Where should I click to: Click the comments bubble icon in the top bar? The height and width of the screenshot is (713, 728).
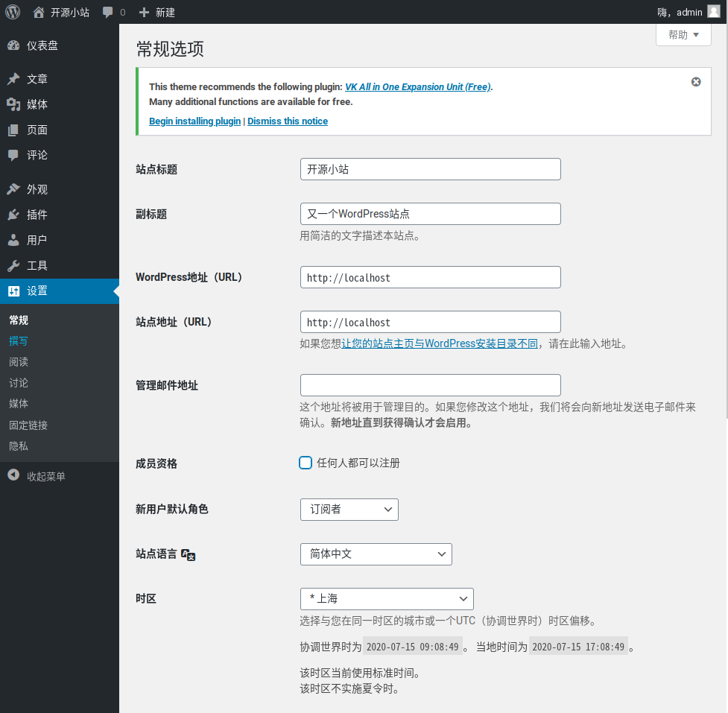point(108,12)
